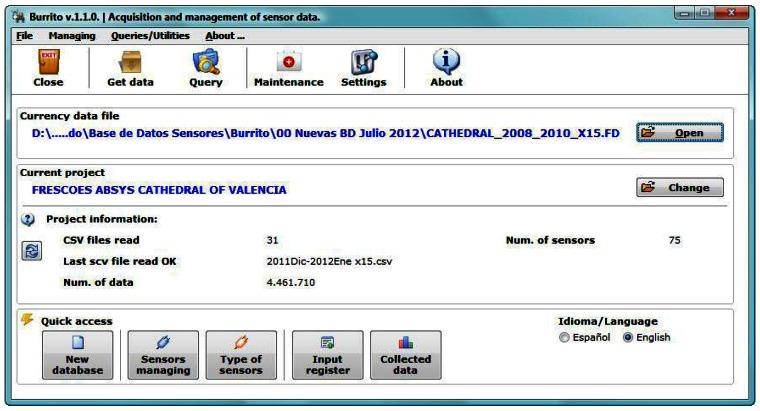The height and width of the screenshot is (411, 760).
Task: Select the Español language option
Action: [565, 338]
